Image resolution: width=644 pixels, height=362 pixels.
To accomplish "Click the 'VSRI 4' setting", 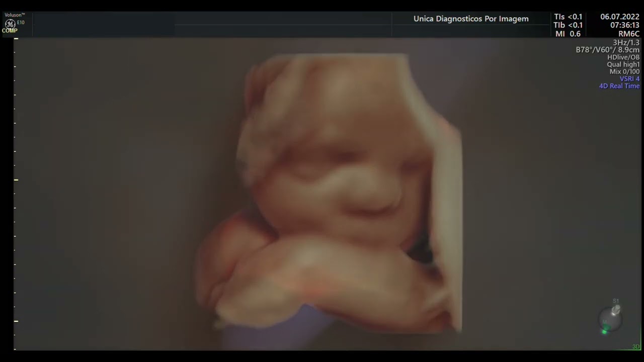I will (629, 79).
